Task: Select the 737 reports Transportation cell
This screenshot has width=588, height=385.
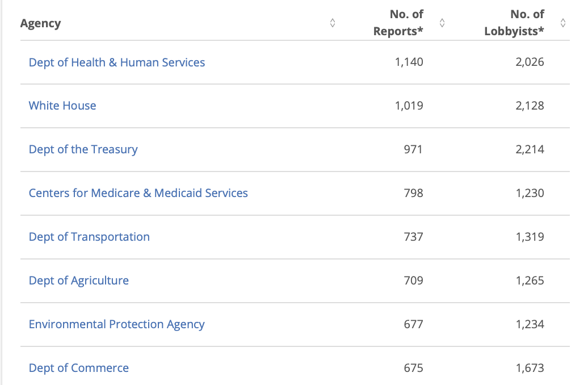Action: (413, 237)
